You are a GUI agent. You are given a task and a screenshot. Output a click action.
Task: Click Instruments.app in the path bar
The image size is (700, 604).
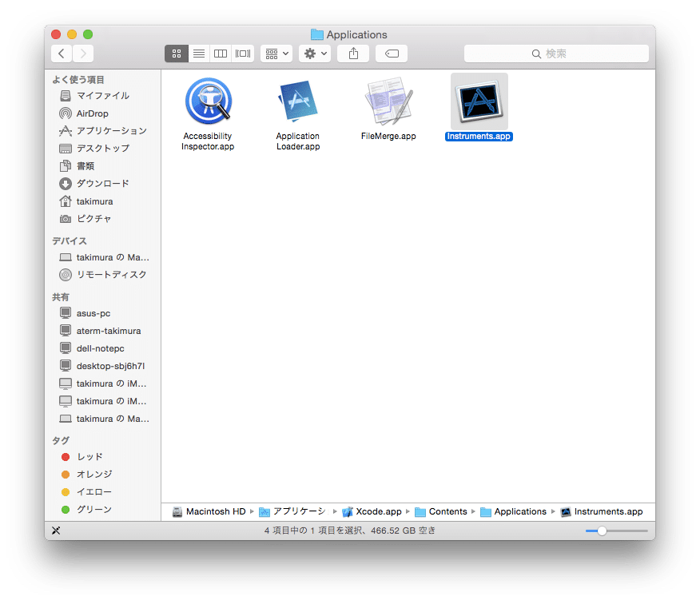point(602,511)
